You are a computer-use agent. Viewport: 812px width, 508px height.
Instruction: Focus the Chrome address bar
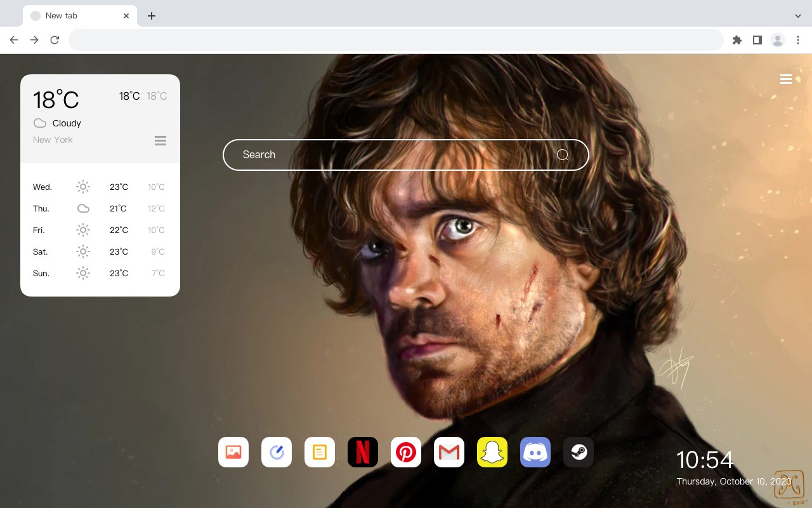(x=396, y=40)
